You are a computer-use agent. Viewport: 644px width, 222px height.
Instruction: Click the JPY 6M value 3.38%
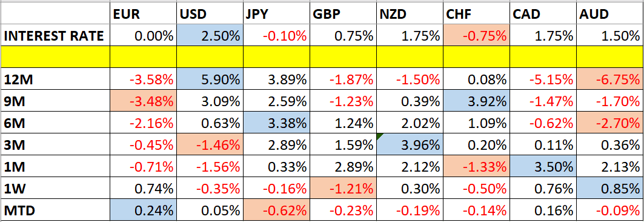click(276, 123)
